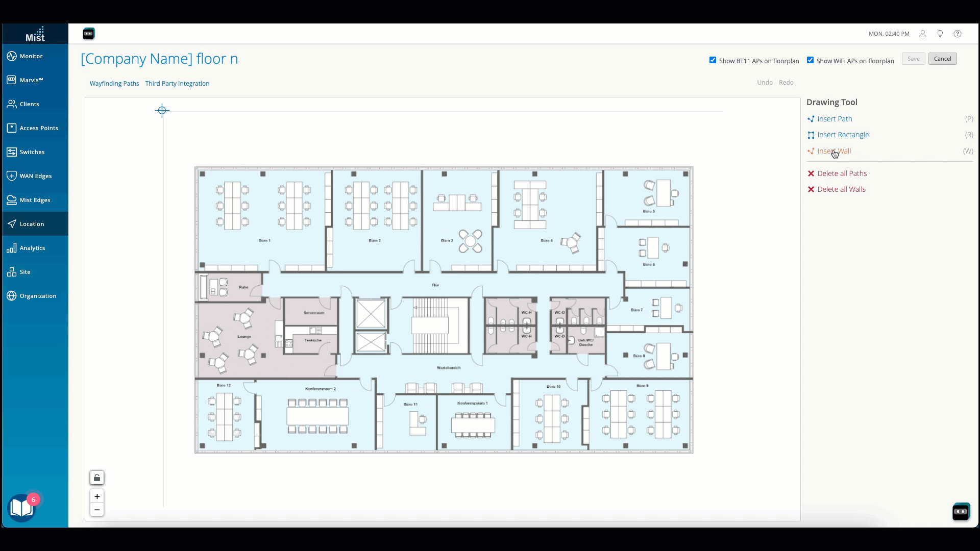Uncheck Show WiFi APs on floorplan
980x551 pixels.
click(x=810, y=60)
